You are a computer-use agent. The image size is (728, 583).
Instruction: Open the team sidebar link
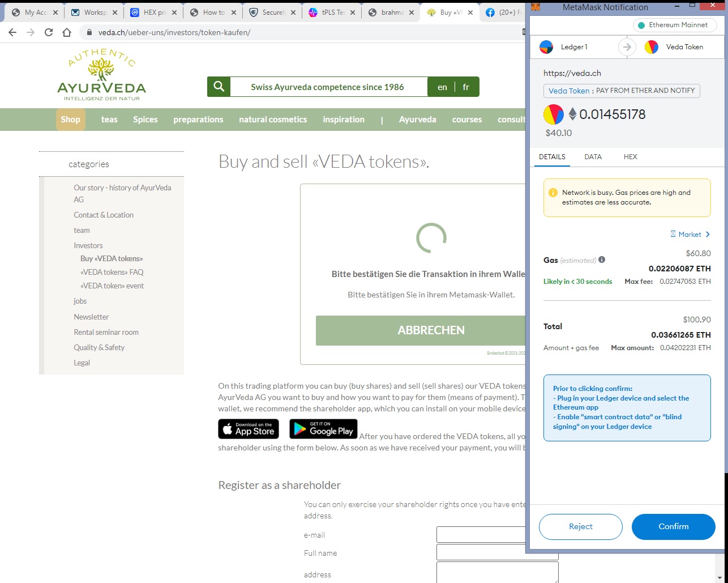[x=82, y=230]
